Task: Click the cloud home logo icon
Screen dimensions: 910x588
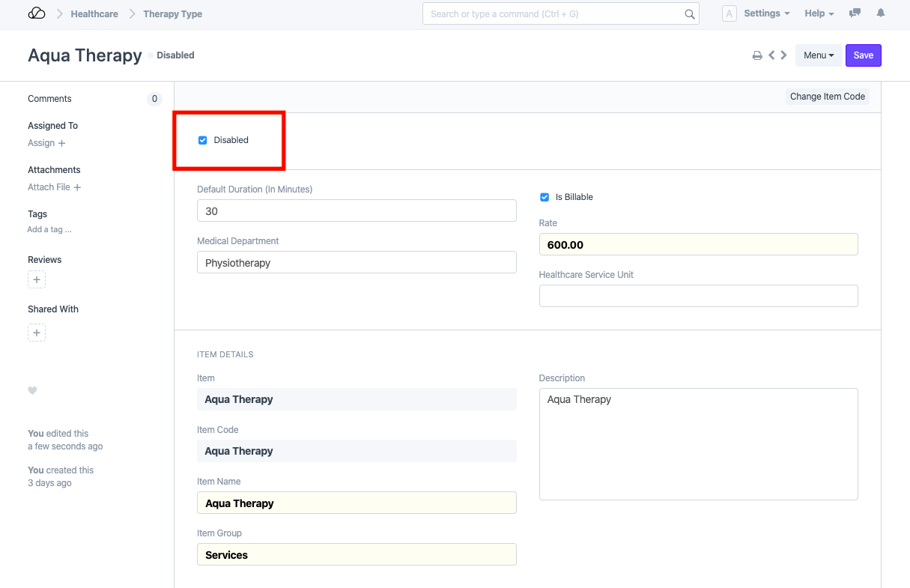Action: click(37, 13)
